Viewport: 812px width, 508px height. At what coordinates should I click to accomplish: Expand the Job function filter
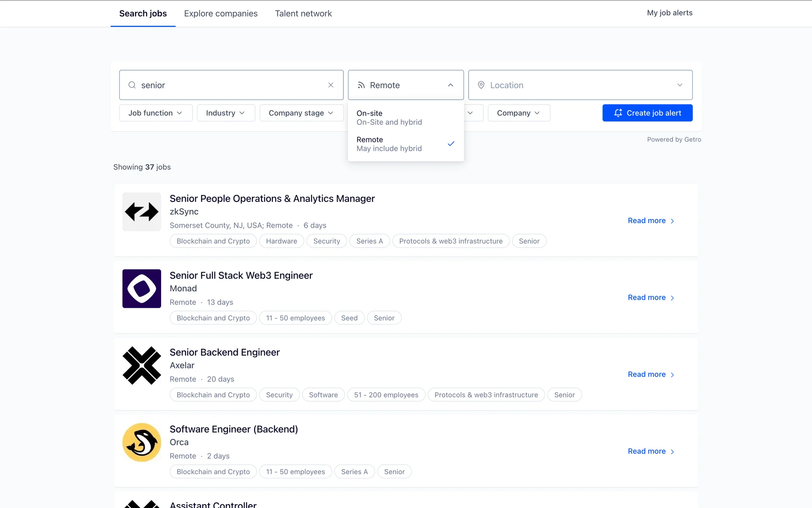tap(156, 113)
